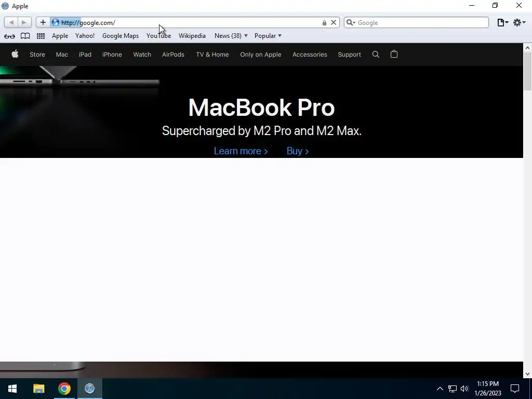The width and height of the screenshot is (532, 399).
Task: Show hidden system tray icons
Action: 440,389
